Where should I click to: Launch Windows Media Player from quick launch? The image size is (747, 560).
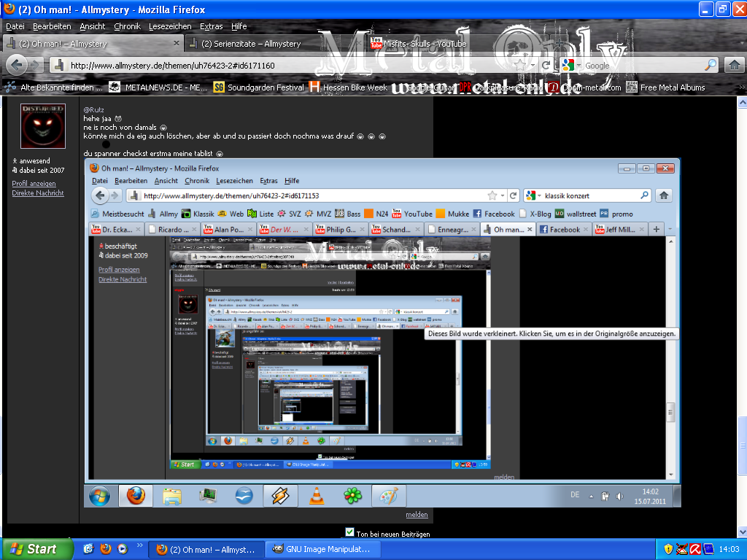click(x=123, y=548)
